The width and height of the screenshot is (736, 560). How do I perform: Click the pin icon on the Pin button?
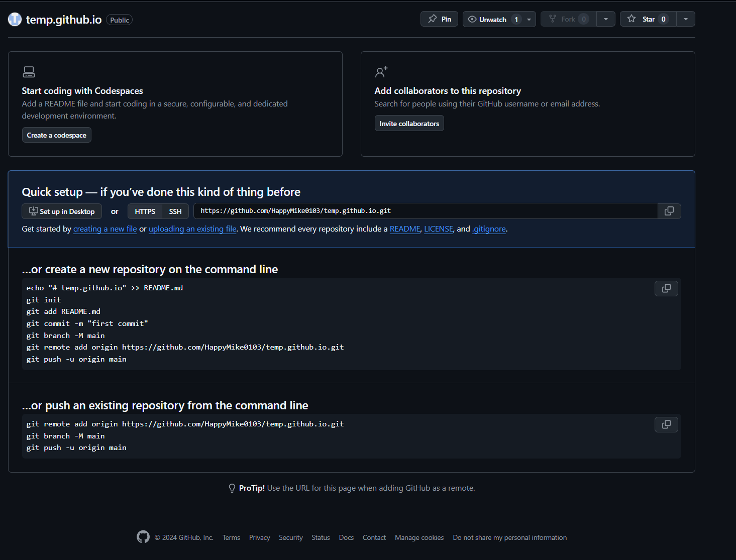click(x=433, y=19)
